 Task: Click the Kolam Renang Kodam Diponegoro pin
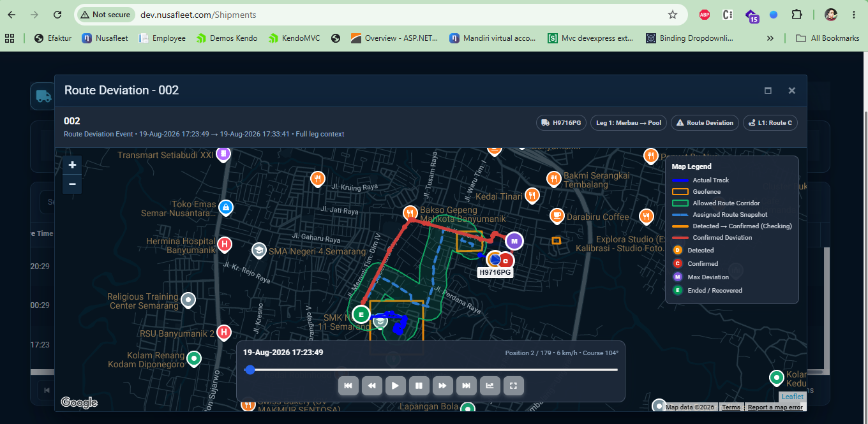coord(194,359)
